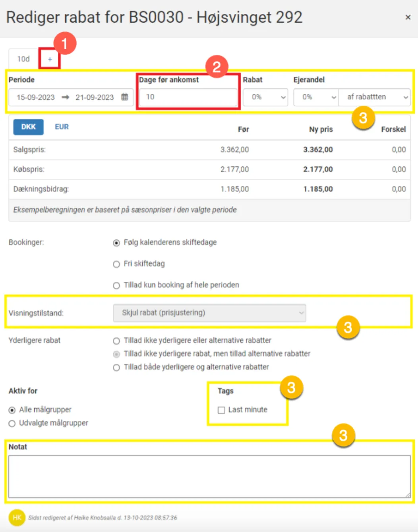Select 'Alle målgrupper' radio button
Screen dimensions: 418x532
coord(12,410)
